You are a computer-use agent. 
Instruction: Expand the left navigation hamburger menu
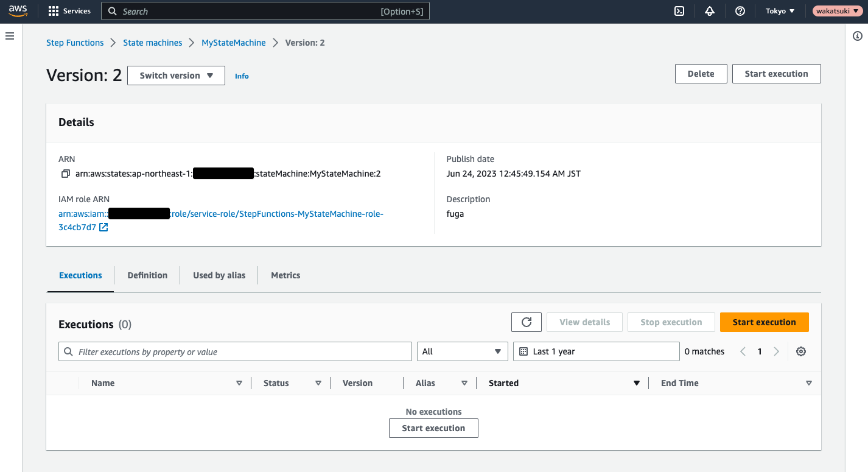(x=9, y=35)
